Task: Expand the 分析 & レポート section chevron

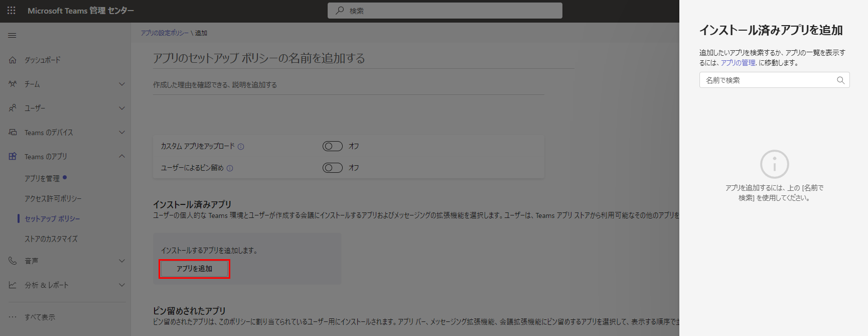Action: pos(122,285)
